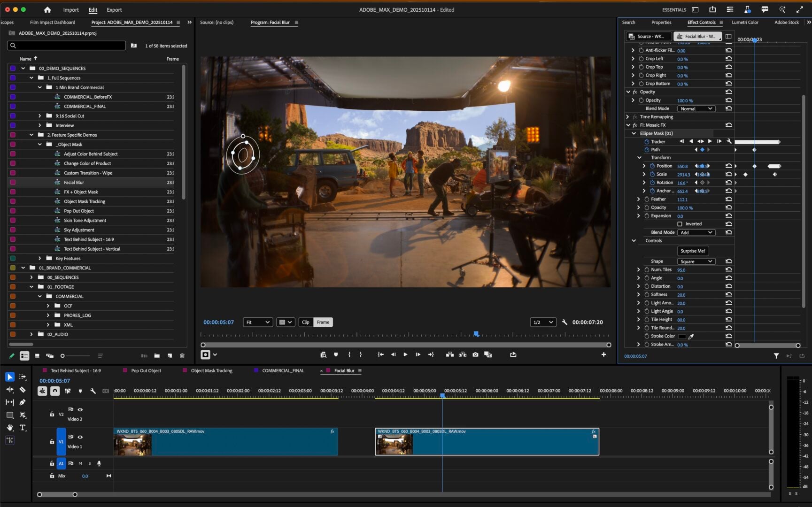Viewport: 812px width, 507px height.
Task: Click the Surprise Me! button
Action: pyautogui.click(x=693, y=251)
